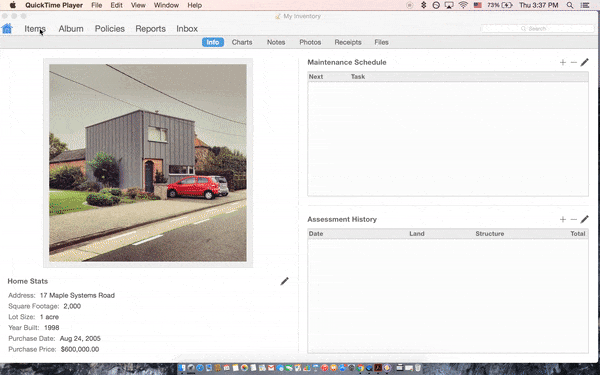Open Spotlight search magnifier
This screenshot has height=375, width=600.
(x=570, y=5)
